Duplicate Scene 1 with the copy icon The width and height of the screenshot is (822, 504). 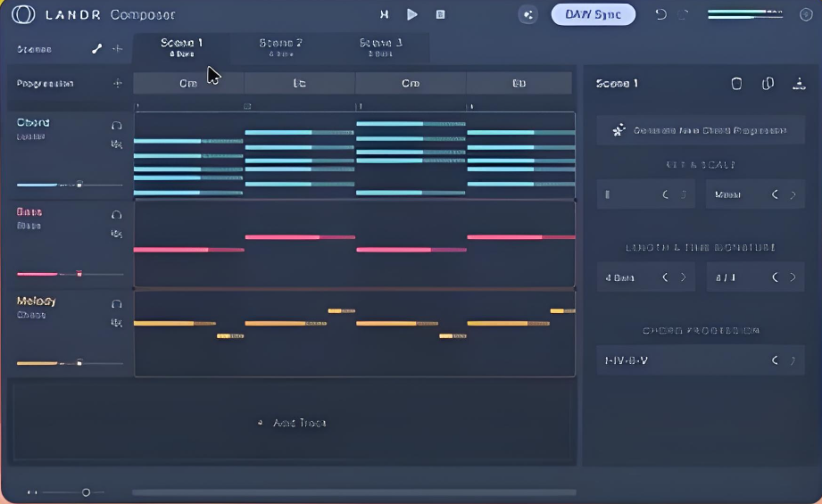pyautogui.click(x=768, y=84)
